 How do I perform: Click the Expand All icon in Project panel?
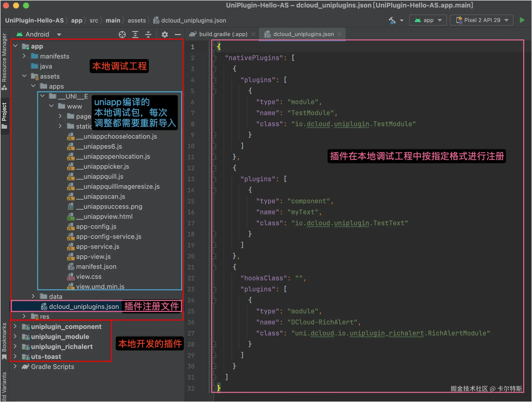135,34
